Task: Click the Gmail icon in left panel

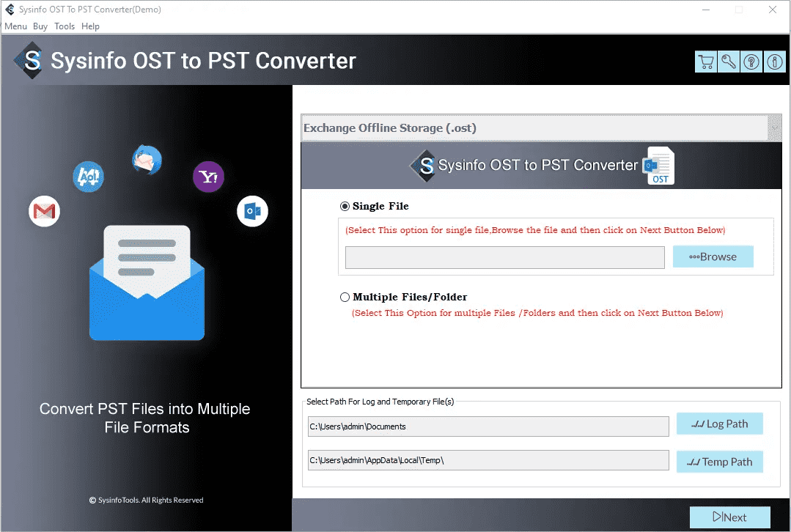Action: coord(45,211)
